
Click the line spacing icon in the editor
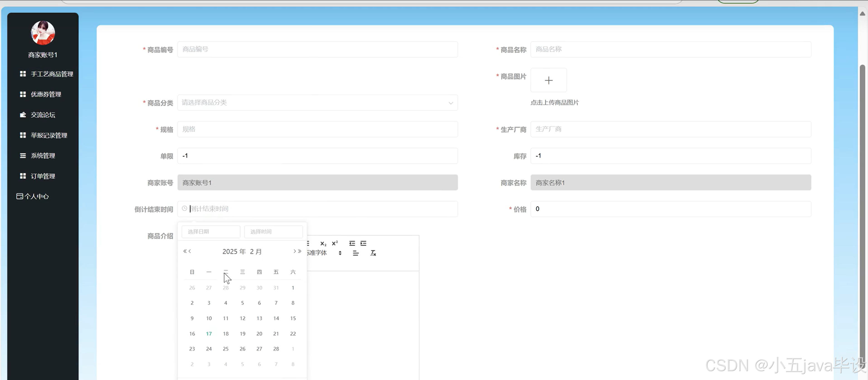click(x=356, y=253)
